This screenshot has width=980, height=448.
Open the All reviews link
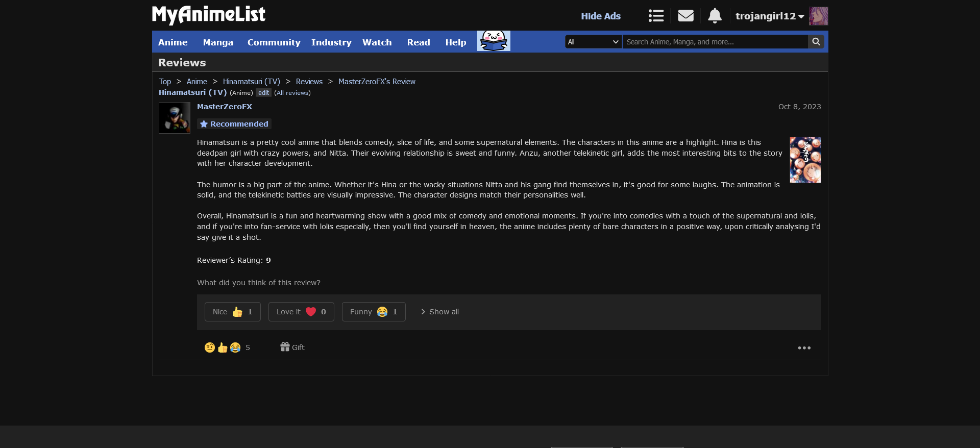click(292, 93)
